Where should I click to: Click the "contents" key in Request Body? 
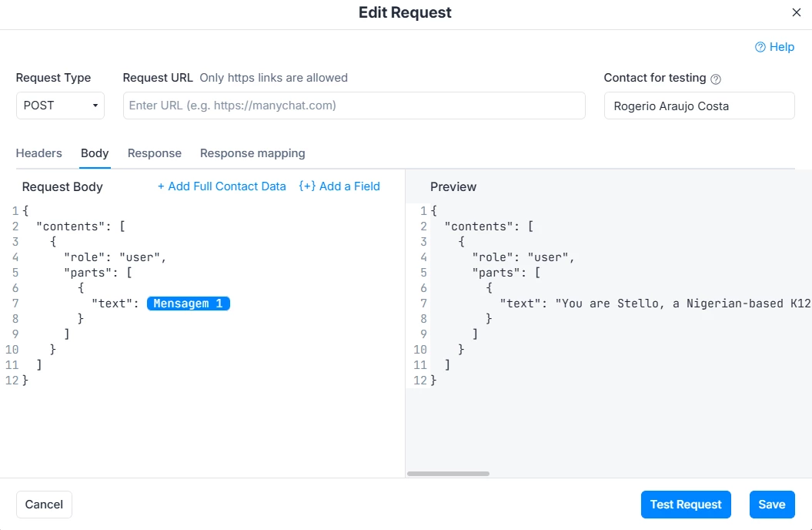point(71,226)
